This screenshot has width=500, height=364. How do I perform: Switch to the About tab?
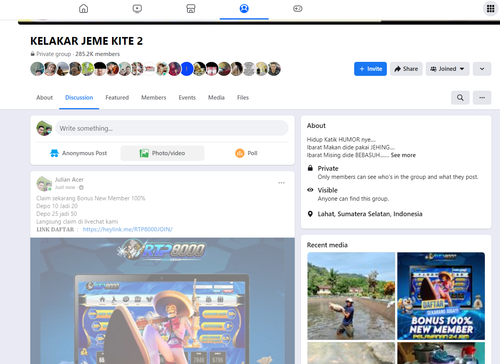(x=44, y=98)
